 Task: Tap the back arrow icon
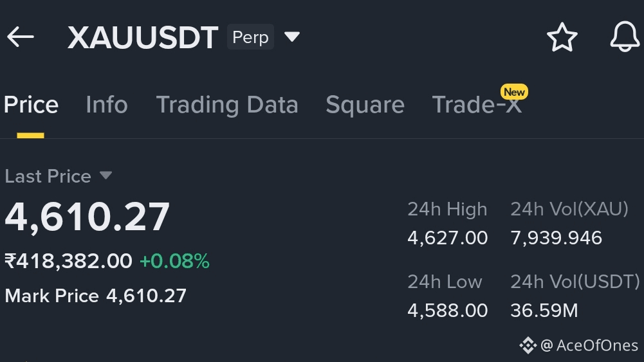click(20, 37)
